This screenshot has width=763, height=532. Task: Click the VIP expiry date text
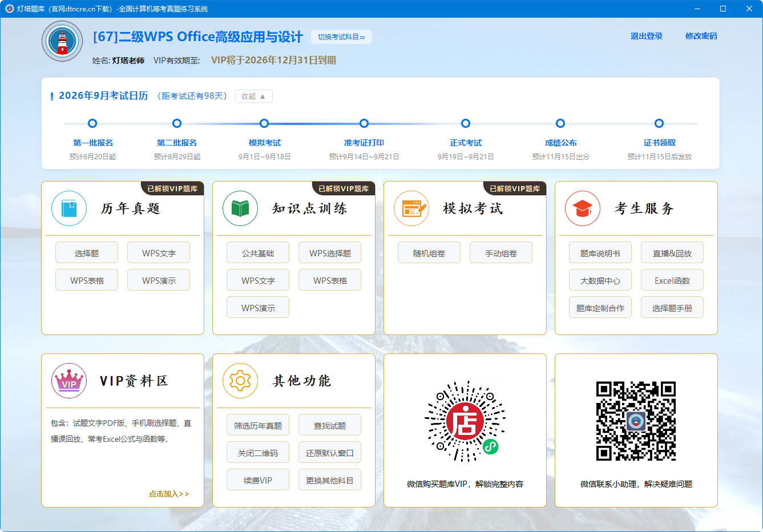[273, 60]
